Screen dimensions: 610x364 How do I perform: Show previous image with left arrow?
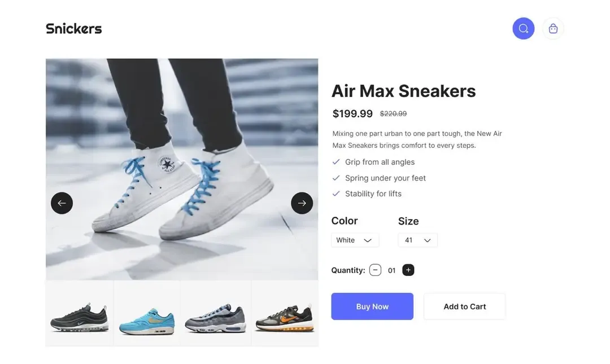(x=62, y=203)
